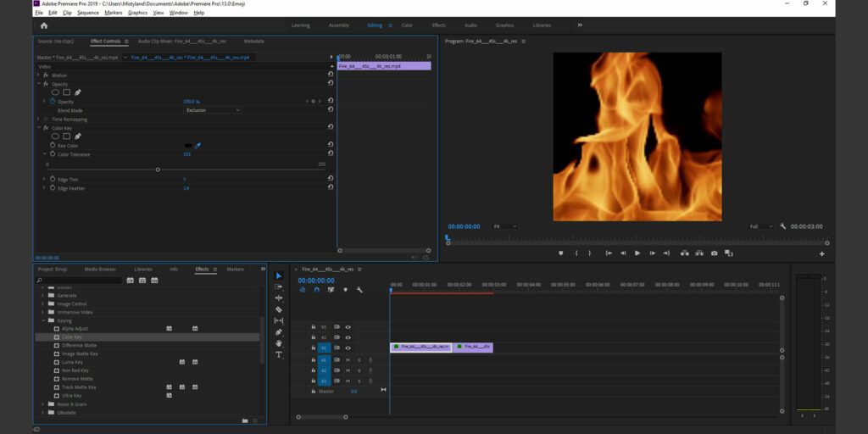Image resolution: width=868 pixels, height=434 pixels.
Task: Select the Pen tool in Tools panel
Action: pyautogui.click(x=279, y=332)
